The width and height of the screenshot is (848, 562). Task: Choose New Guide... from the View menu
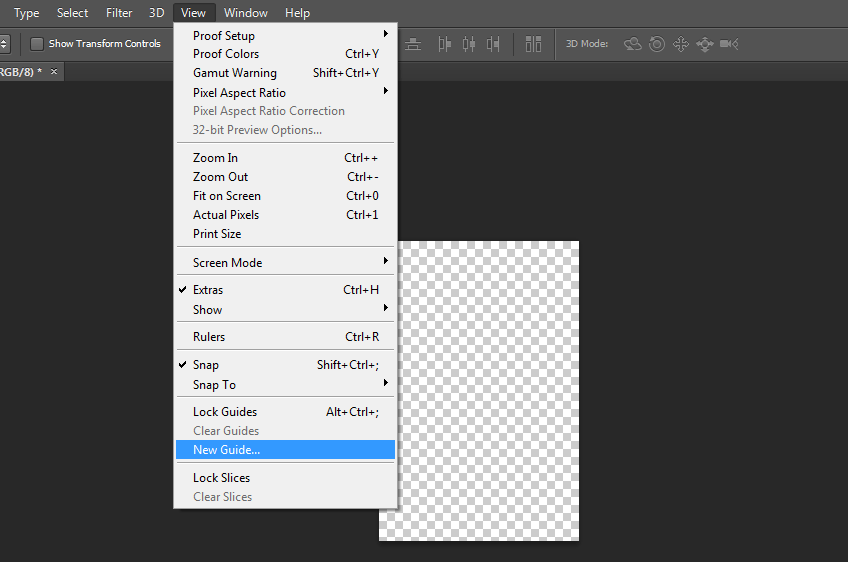coord(286,449)
